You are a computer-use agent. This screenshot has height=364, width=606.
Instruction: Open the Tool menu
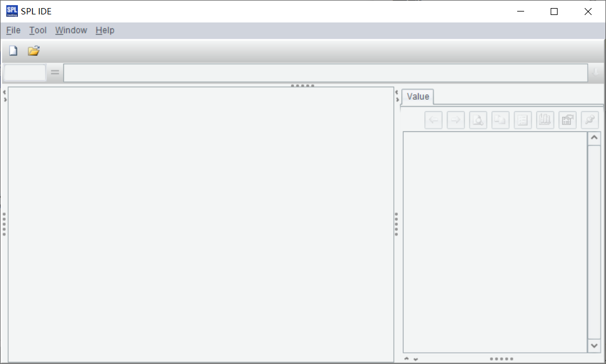tap(38, 30)
